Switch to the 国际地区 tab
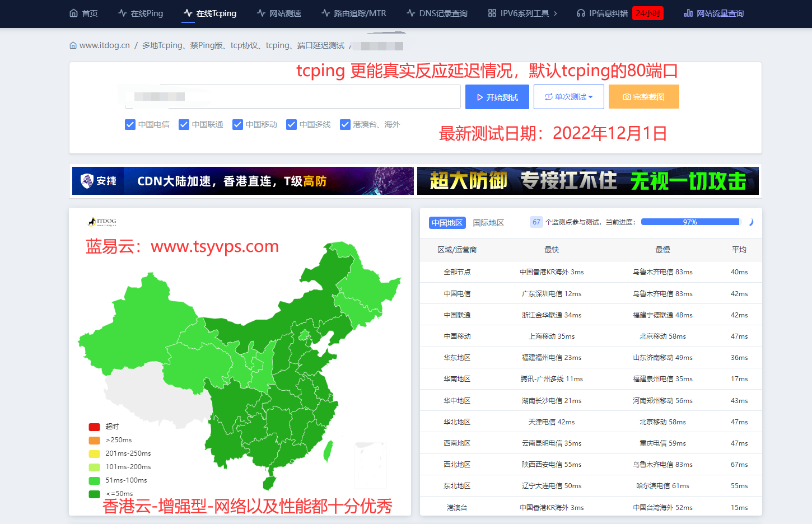The width and height of the screenshot is (812, 524). pyautogui.click(x=488, y=223)
